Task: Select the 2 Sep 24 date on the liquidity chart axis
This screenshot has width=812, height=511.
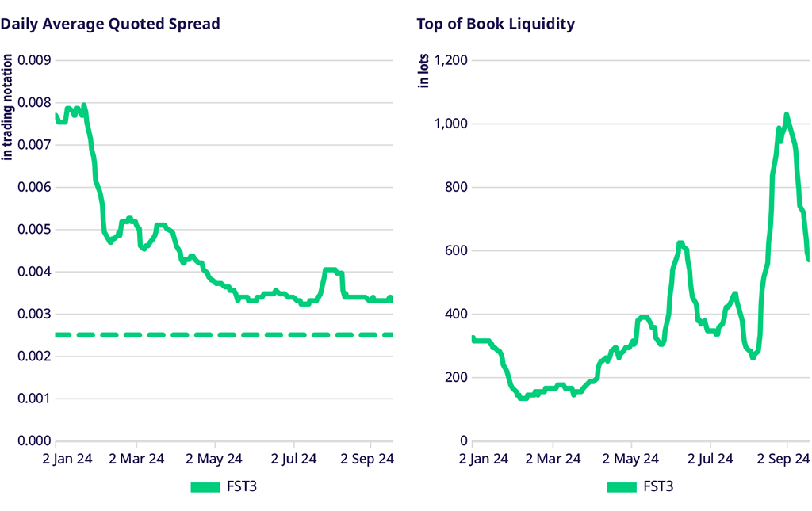Action: coord(787,459)
